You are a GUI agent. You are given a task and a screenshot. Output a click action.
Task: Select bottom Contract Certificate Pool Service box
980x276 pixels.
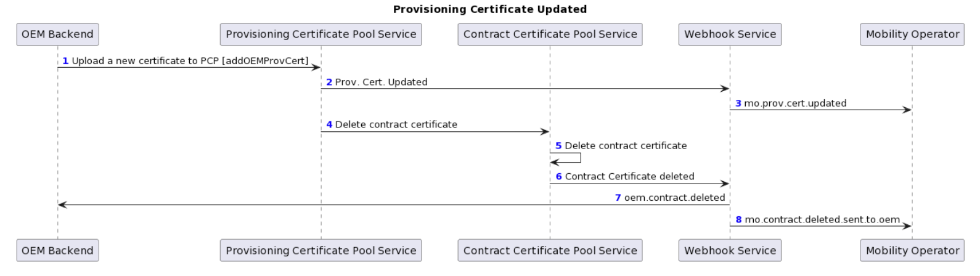pos(550,250)
